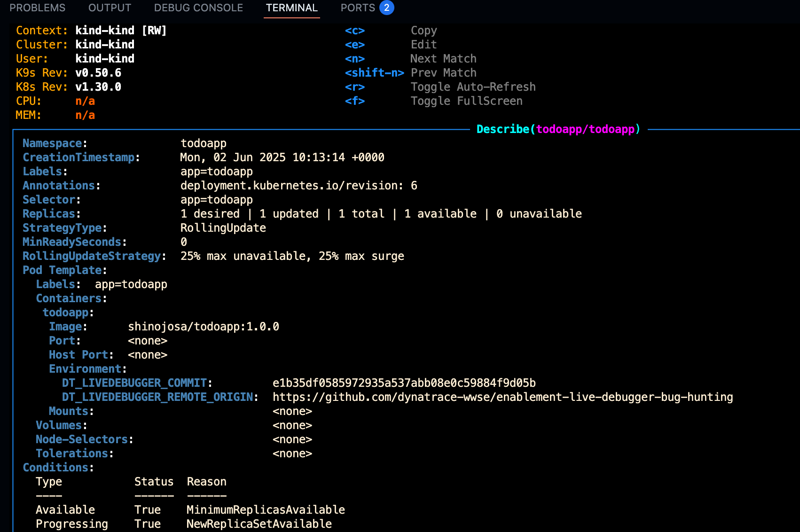This screenshot has width=800, height=532.
Task: Open the GitHub remote origin URL
Action: pos(502,397)
